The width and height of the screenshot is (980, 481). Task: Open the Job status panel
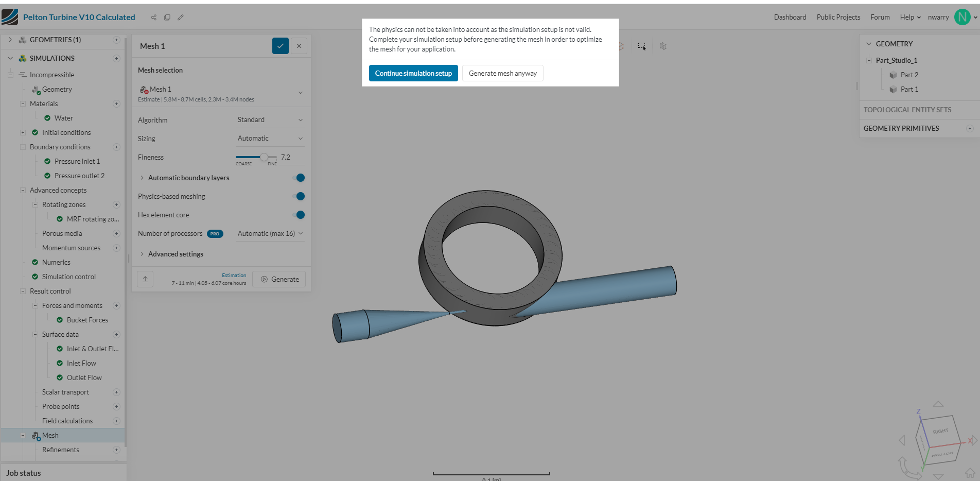[x=64, y=473]
